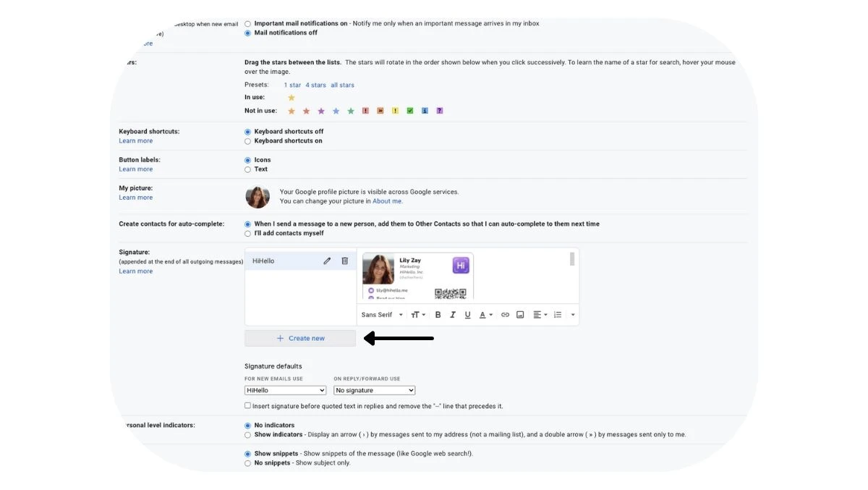Click the Create new signature button
Image resolution: width=868 pixels, height=490 pixels.
point(299,337)
